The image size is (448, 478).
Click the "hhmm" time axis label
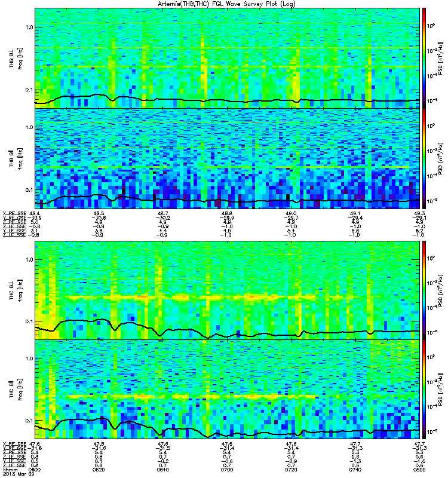[x=10, y=470]
